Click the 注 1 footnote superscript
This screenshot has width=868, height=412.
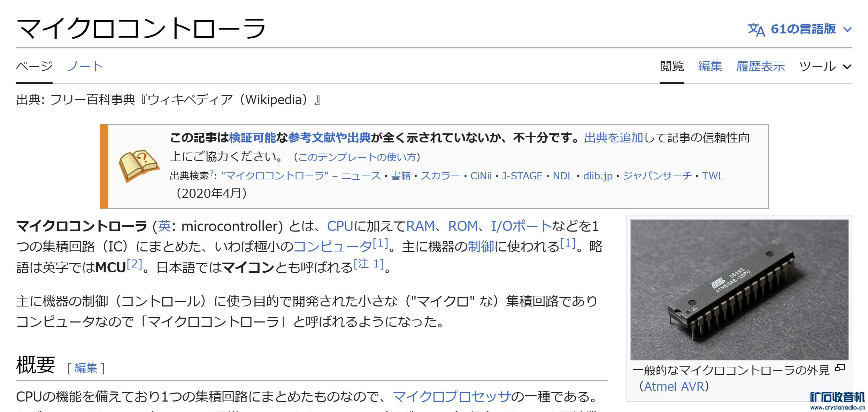point(369,264)
